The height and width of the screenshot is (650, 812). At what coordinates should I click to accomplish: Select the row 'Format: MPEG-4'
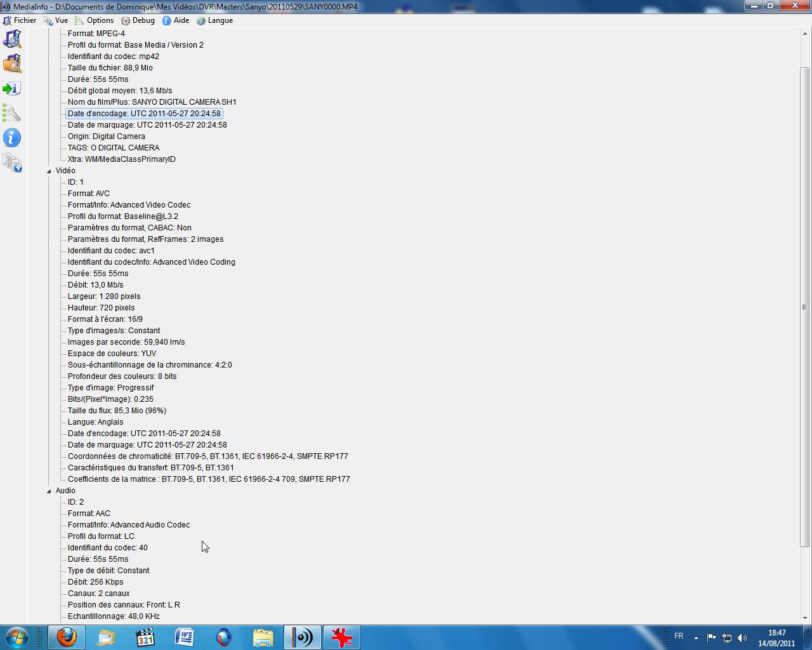[96, 34]
